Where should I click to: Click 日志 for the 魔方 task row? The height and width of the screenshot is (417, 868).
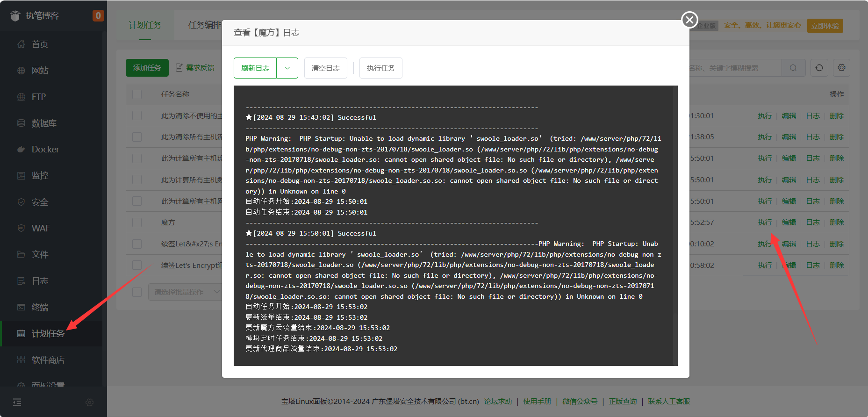[813, 223]
